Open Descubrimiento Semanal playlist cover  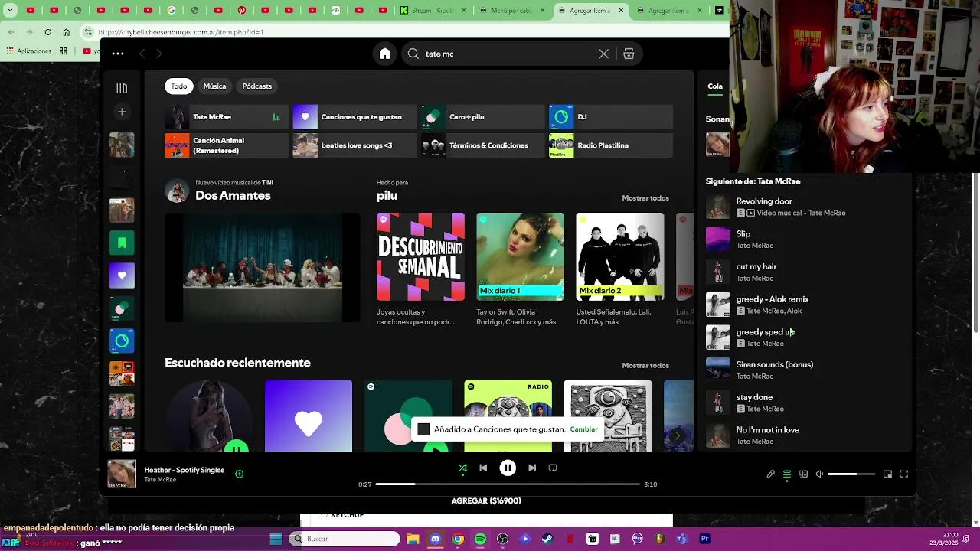point(420,256)
